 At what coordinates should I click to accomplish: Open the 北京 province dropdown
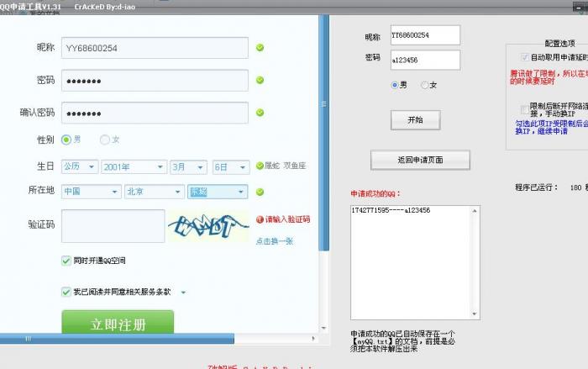click(155, 192)
